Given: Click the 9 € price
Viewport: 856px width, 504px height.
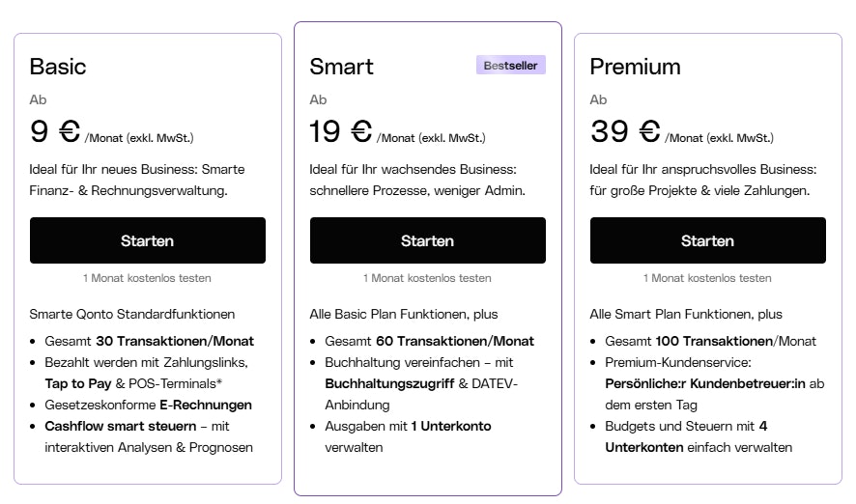Looking at the screenshot, I should (55, 131).
